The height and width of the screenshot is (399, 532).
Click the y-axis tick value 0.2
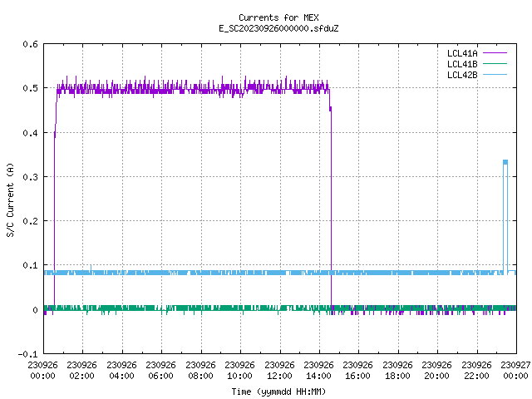pyautogui.click(x=30, y=221)
